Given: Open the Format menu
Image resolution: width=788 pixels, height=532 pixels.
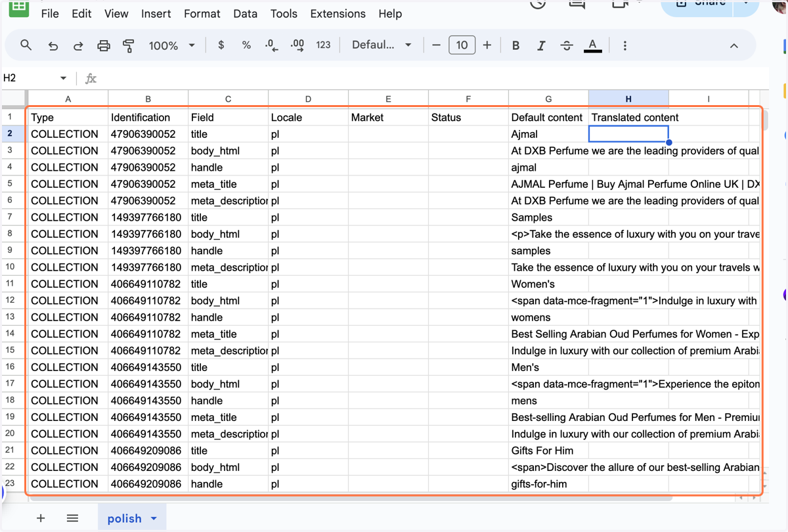Looking at the screenshot, I should tap(202, 14).
